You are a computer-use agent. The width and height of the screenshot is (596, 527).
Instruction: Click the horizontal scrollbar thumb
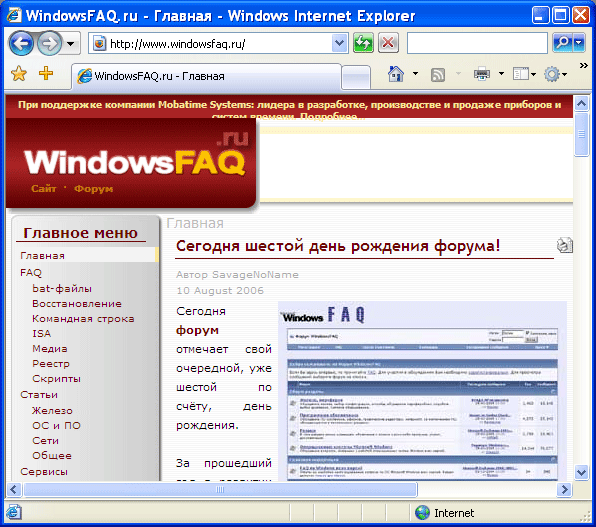pyautogui.click(x=220, y=489)
